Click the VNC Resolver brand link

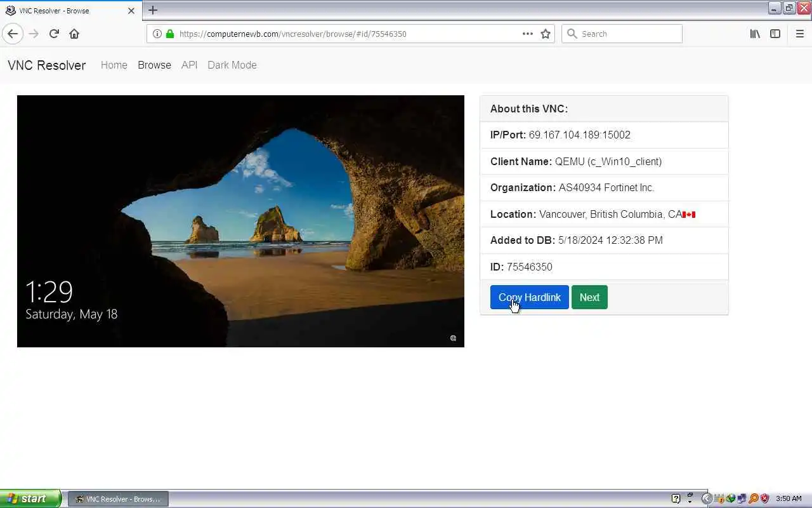[46, 65]
